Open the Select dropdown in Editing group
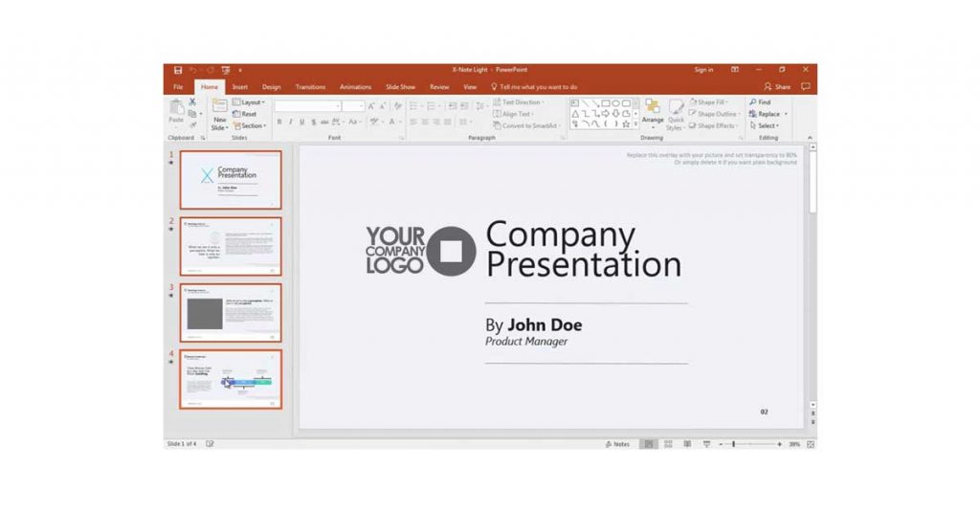The height and width of the screenshot is (513, 980). pyautogui.click(x=768, y=125)
